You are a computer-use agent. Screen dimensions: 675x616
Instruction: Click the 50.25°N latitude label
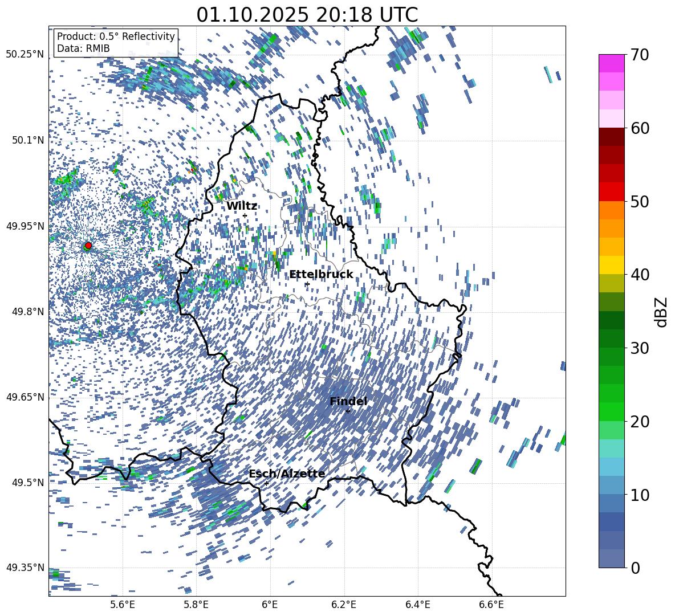click(25, 55)
